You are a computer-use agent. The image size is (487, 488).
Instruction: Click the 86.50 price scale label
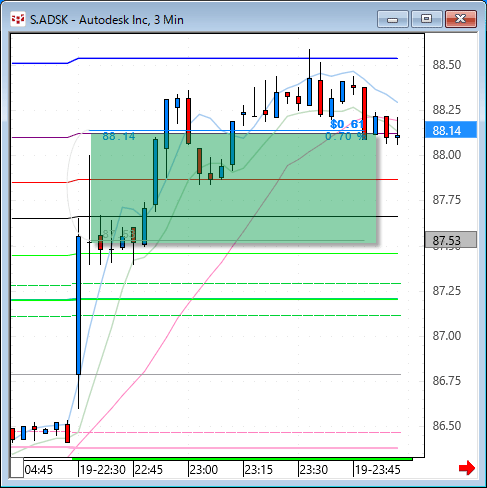(x=447, y=426)
